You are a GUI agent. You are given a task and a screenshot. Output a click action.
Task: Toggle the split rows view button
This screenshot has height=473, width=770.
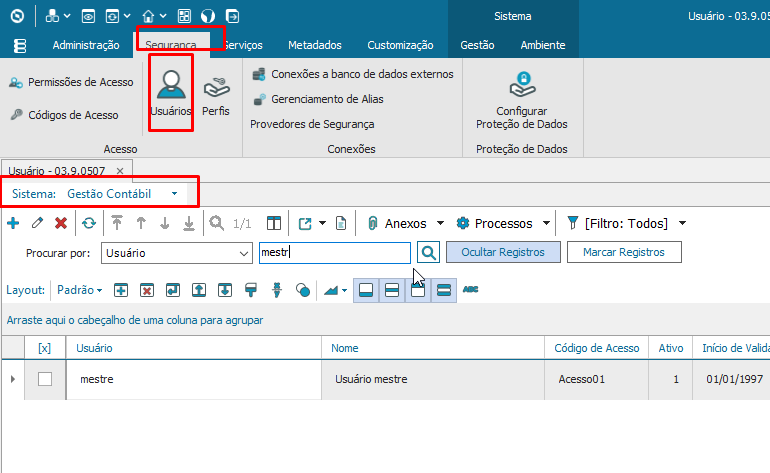(x=392, y=290)
